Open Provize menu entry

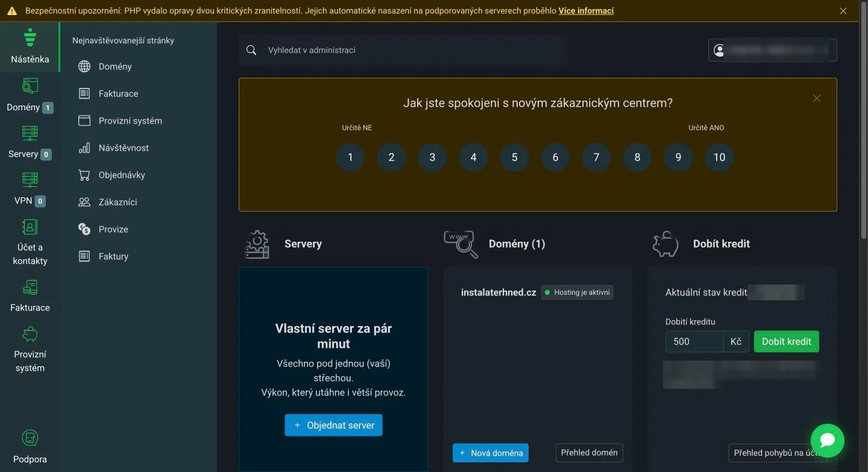113,229
